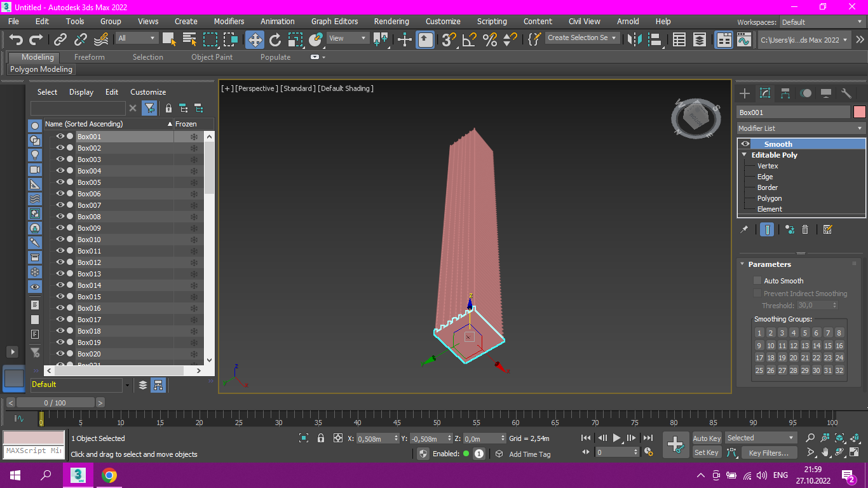Toggle the Angle Snap tool
The width and height of the screenshot is (868, 488).
pyautogui.click(x=469, y=39)
